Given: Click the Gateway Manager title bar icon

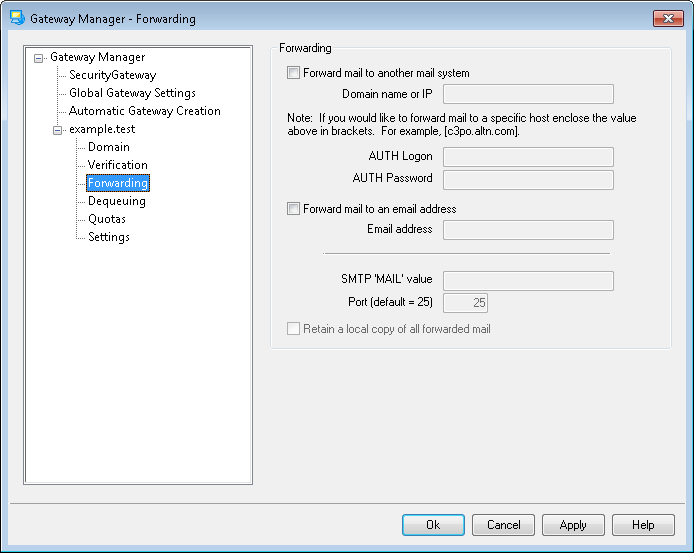Looking at the screenshot, I should point(16,18).
